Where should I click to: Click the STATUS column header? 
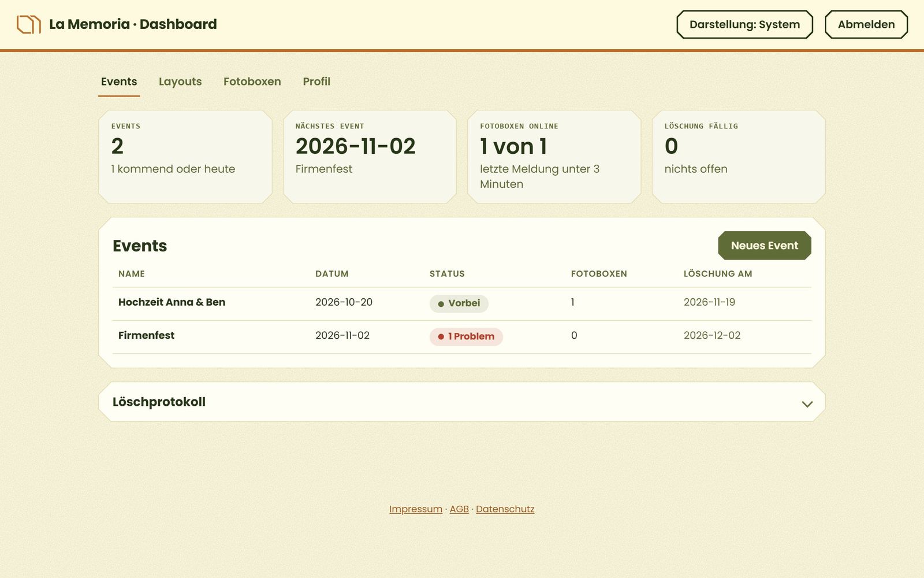(447, 274)
